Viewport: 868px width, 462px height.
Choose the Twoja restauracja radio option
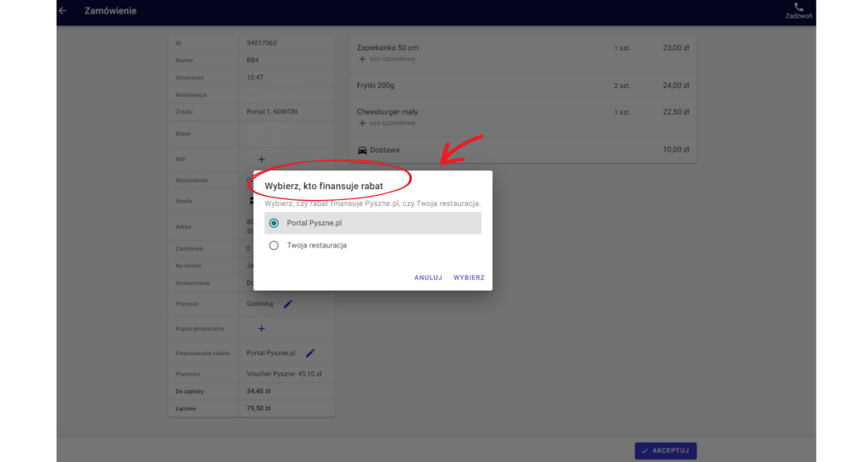(x=274, y=246)
